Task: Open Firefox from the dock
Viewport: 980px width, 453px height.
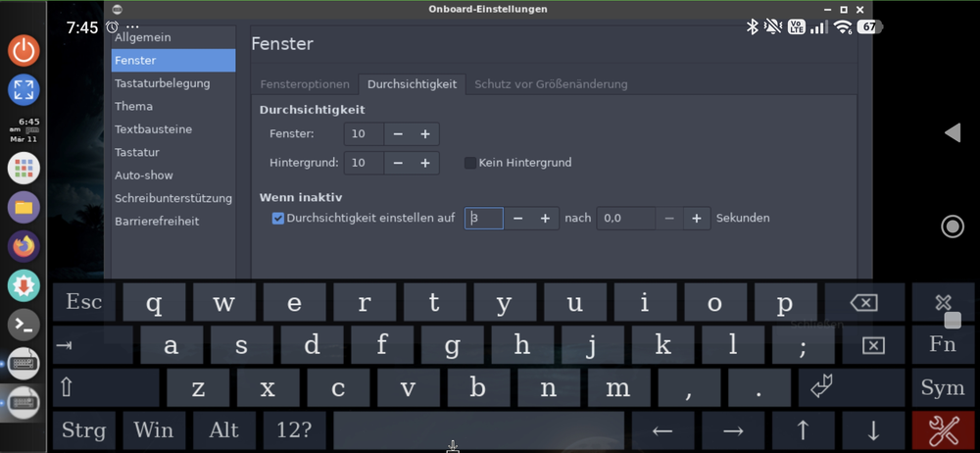Action: pos(24,245)
